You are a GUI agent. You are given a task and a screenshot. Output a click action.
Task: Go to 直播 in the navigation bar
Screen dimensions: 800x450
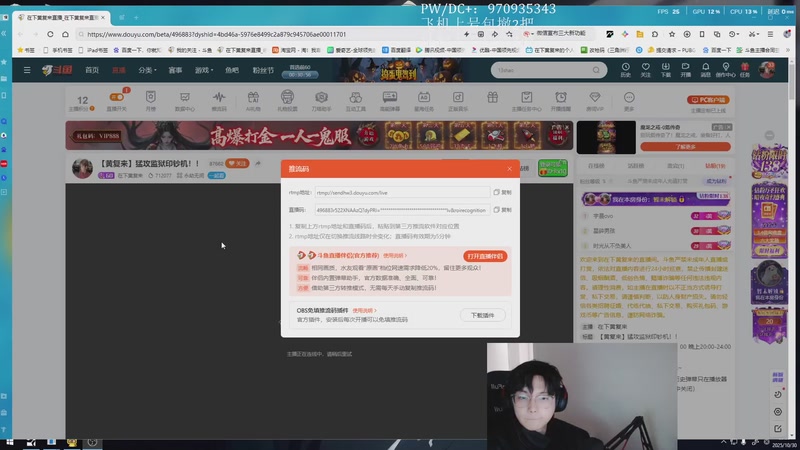coord(119,70)
